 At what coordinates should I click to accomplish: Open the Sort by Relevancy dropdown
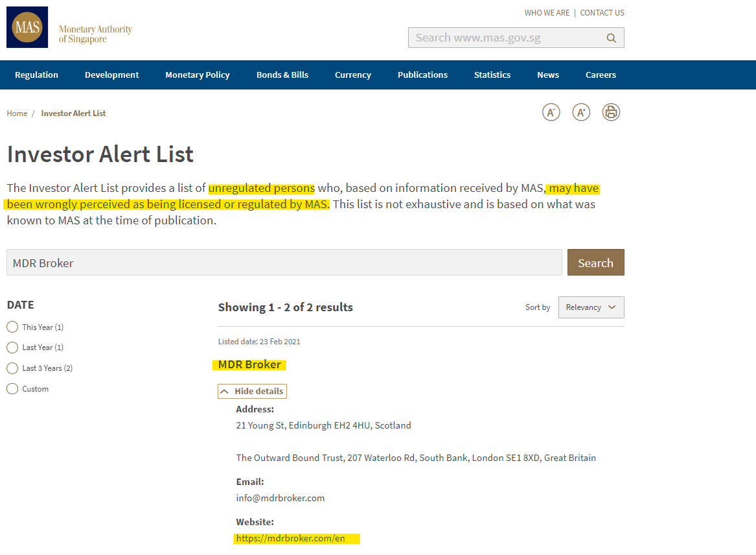[591, 307]
